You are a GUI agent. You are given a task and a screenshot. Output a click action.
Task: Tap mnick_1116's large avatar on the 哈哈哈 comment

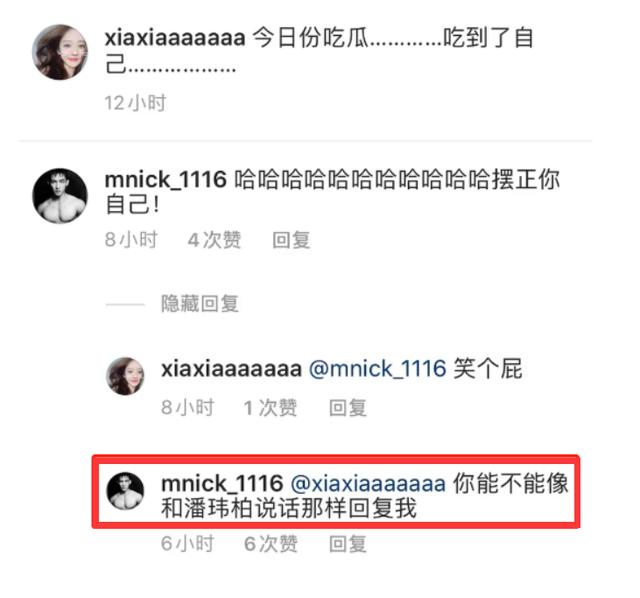click(x=60, y=196)
